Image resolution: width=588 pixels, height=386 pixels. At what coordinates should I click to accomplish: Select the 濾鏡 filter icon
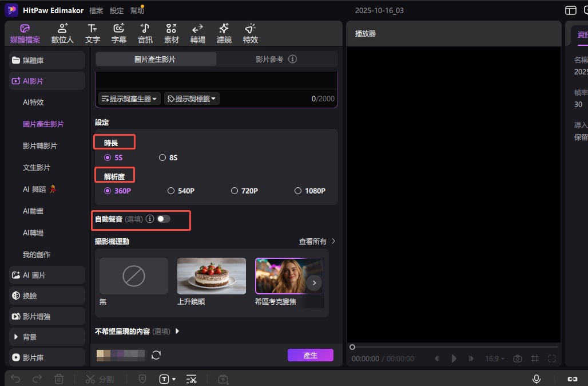(x=224, y=34)
